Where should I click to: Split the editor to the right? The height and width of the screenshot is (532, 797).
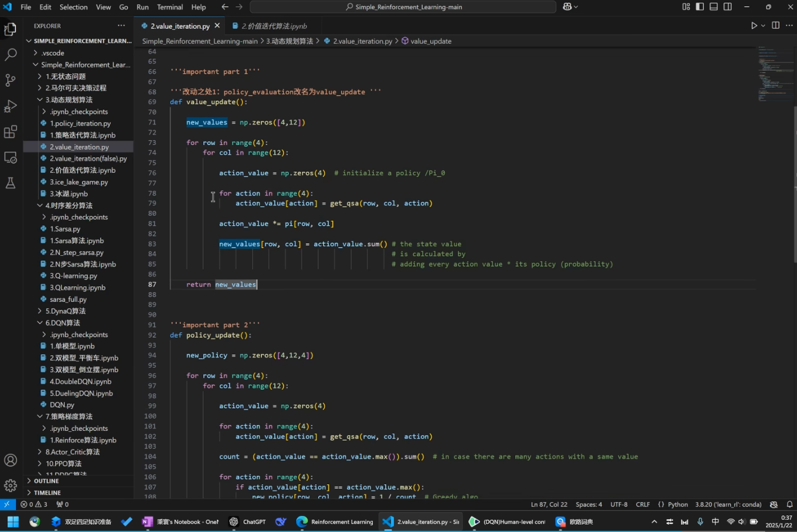[x=776, y=26]
